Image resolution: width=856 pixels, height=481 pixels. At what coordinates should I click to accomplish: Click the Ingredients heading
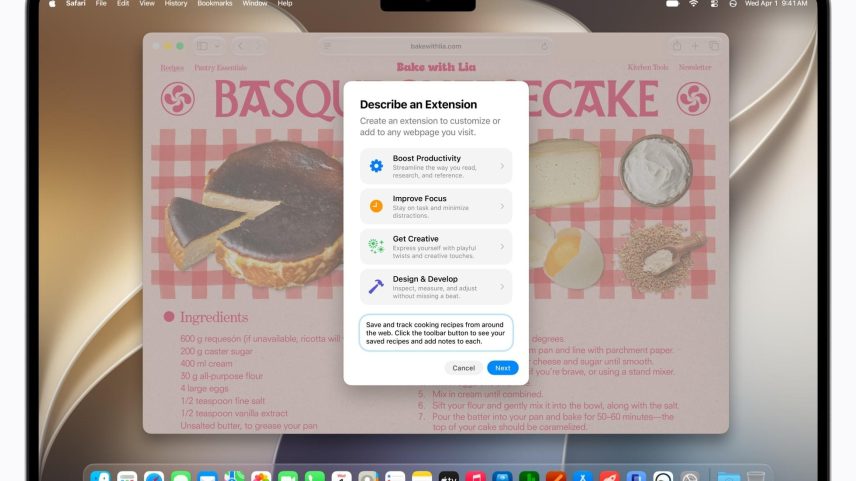(x=214, y=317)
